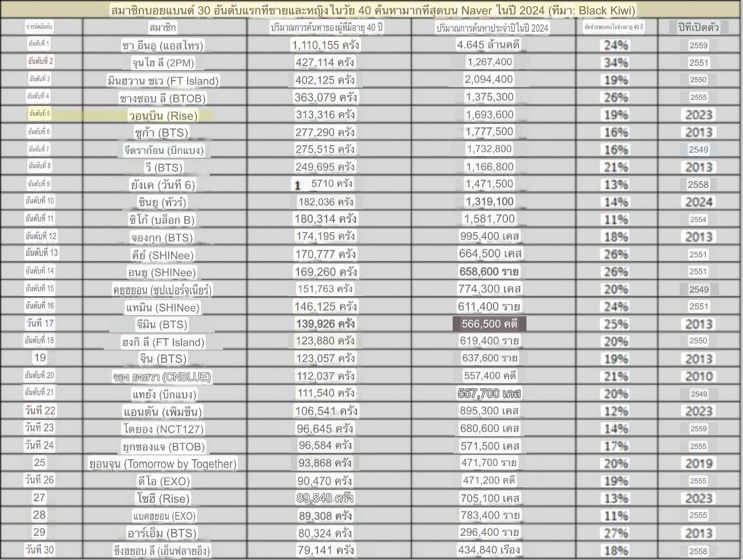
Task: Click the rank cell 'อันดับที่ 1'
Action: point(40,44)
